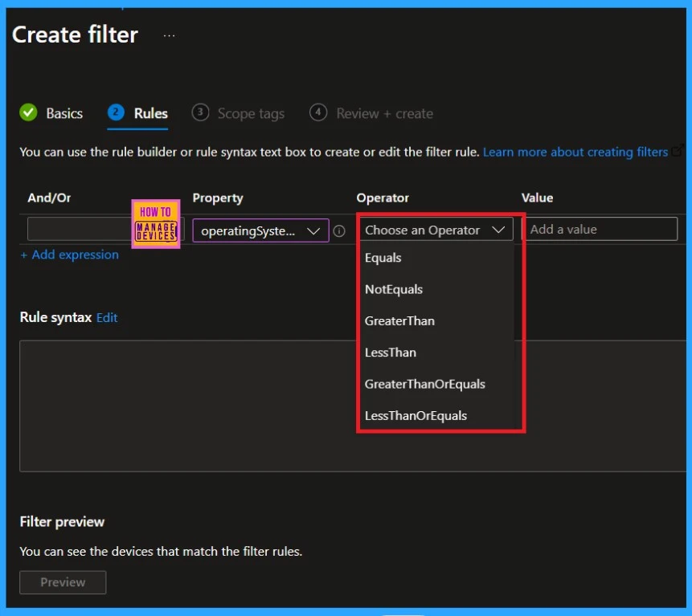Click the green Basics completed checkmark icon

tap(28, 112)
